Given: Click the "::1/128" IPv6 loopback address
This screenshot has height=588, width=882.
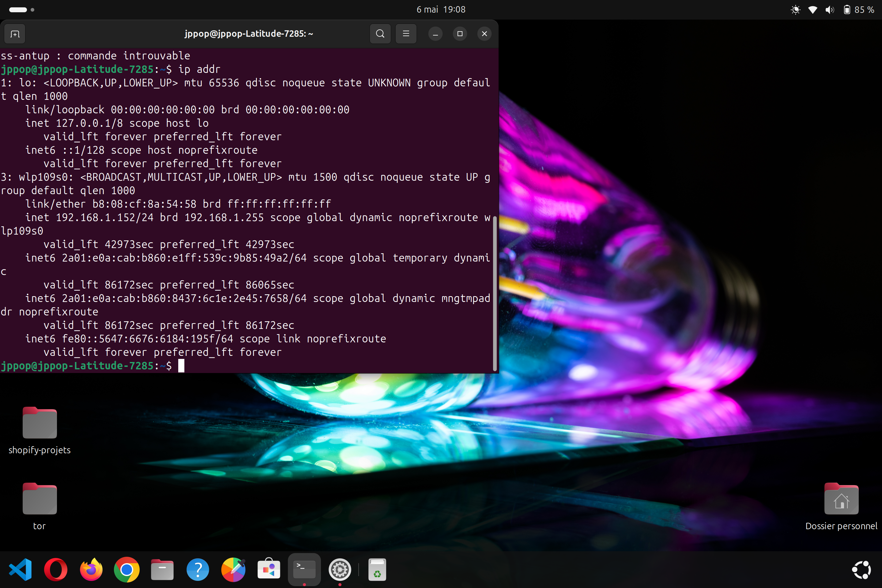Looking at the screenshot, I should pyautogui.click(x=83, y=150).
